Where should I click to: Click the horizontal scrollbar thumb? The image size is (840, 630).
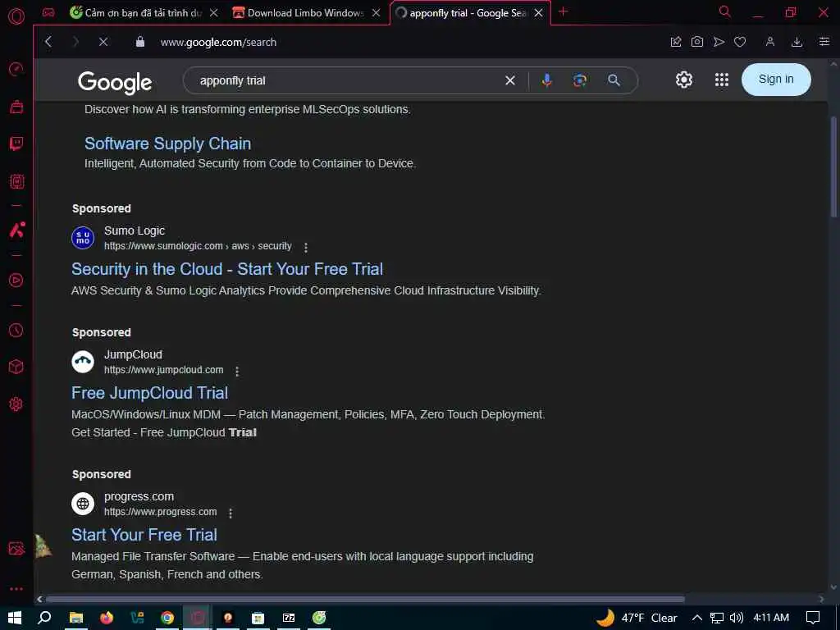(365, 599)
